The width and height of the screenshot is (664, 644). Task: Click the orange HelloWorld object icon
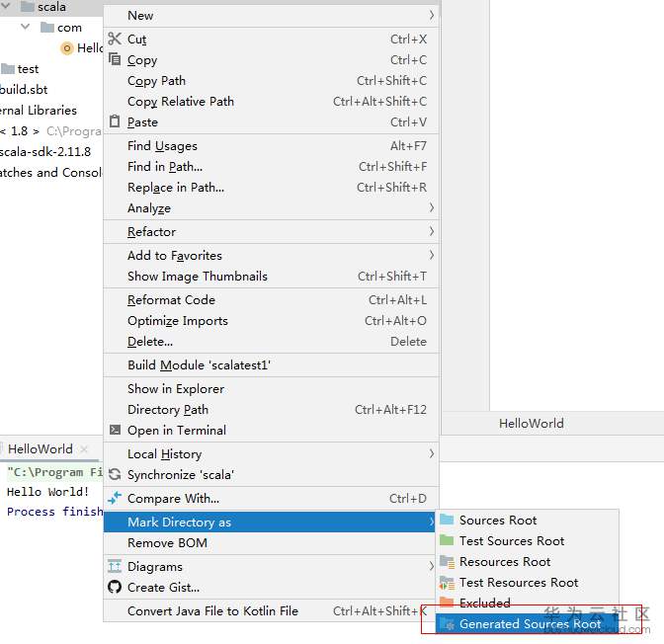pos(66,47)
